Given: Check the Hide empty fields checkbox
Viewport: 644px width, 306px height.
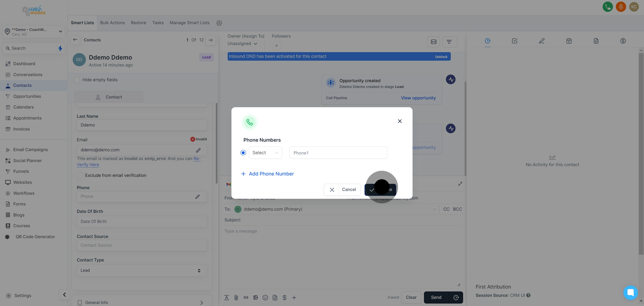Looking at the screenshot, I should coord(77,80).
